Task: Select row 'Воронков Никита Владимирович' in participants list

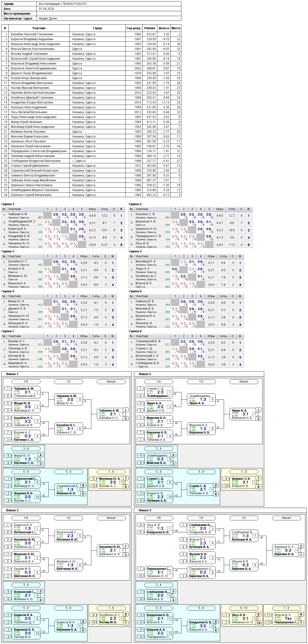Action: pyautogui.click(x=91, y=68)
